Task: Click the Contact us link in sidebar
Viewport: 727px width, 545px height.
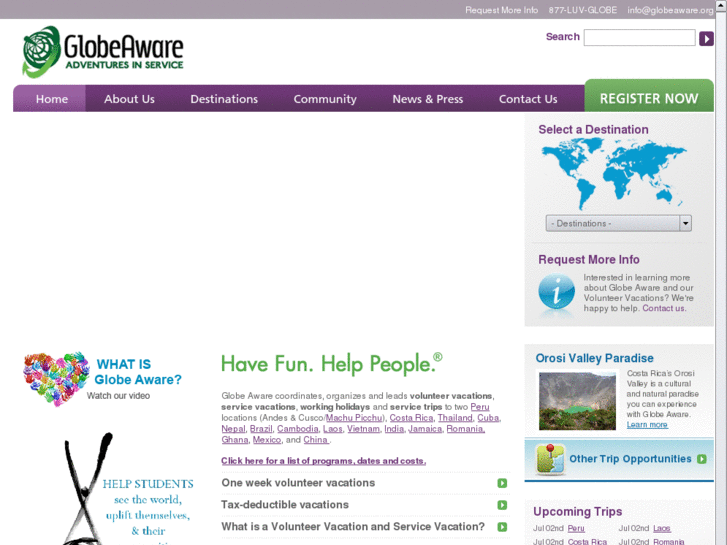Action: click(x=664, y=308)
